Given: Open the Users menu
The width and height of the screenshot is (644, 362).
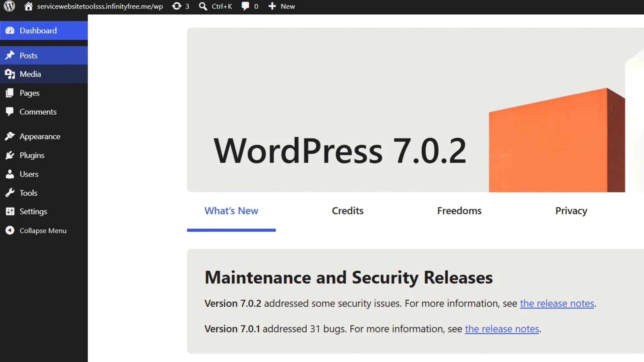Looking at the screenshot, I should (44, 174).
